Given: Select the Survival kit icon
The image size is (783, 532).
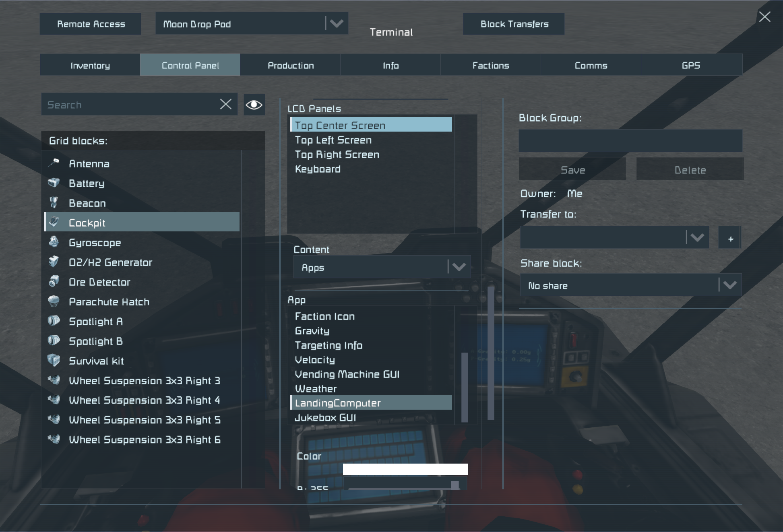Looking at the screenshot, I should tap(54, 360).
